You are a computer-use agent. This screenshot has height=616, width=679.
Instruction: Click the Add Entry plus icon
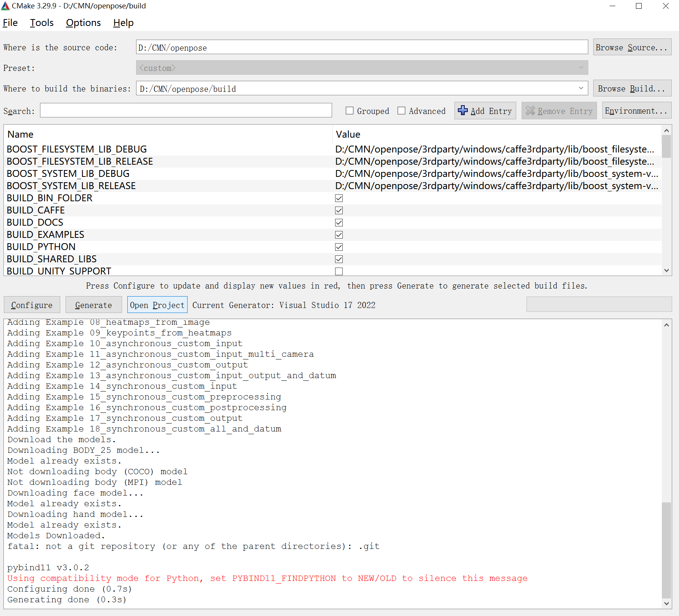point(463,111)
